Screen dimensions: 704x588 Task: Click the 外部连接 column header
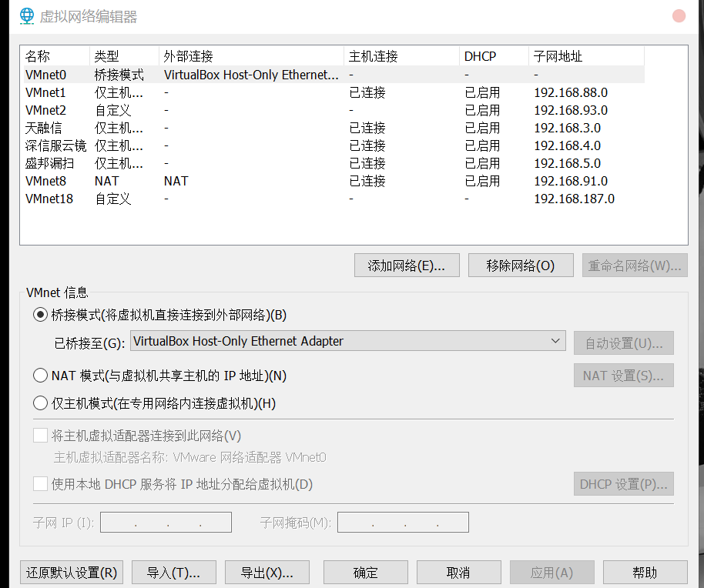251,56
